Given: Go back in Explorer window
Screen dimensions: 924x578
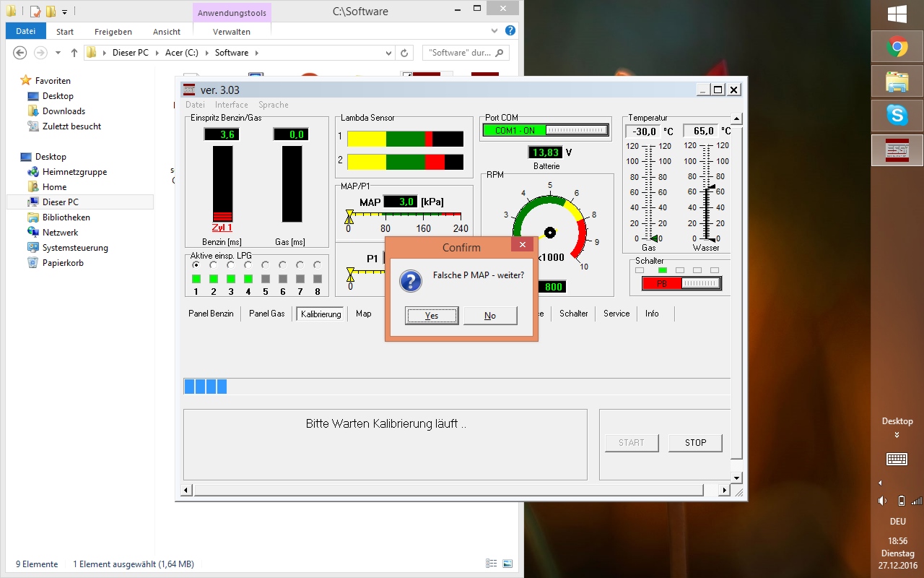Looking at the screenshot, I should (x=20, y=53).
